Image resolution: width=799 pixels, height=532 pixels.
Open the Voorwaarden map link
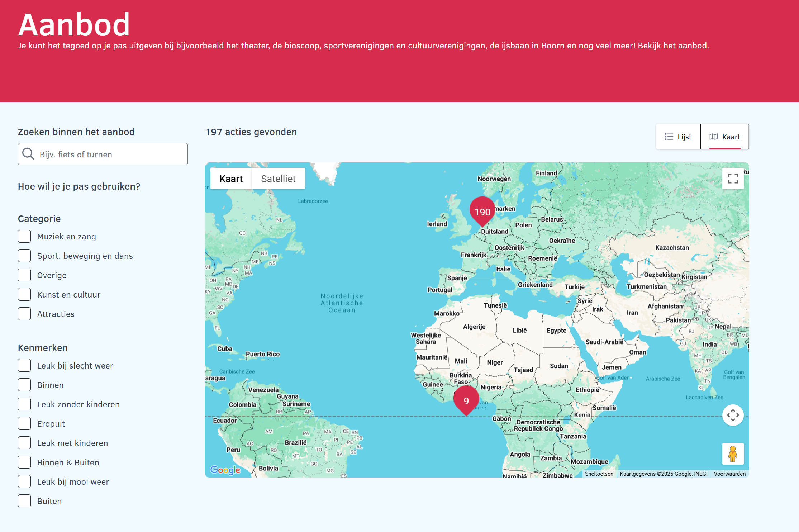tap(729, 474)
